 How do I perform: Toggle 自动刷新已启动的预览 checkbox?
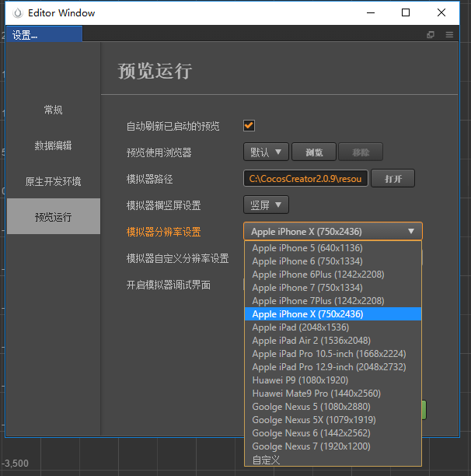coord(249,125)
